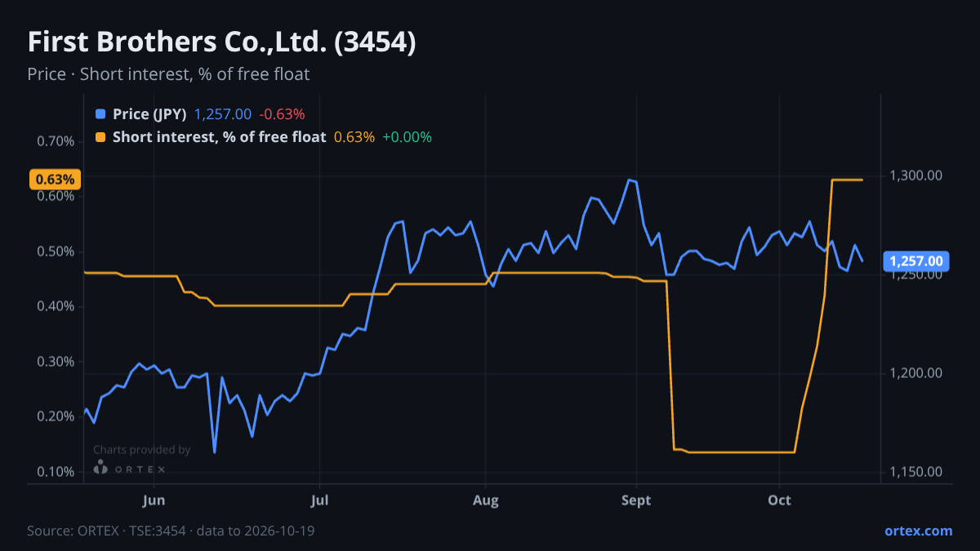This screenshot has height=551, width=980.
Task: Click the subtitle 'Price · Short interest, % of free float'
Action: click(x=168, y=74)
